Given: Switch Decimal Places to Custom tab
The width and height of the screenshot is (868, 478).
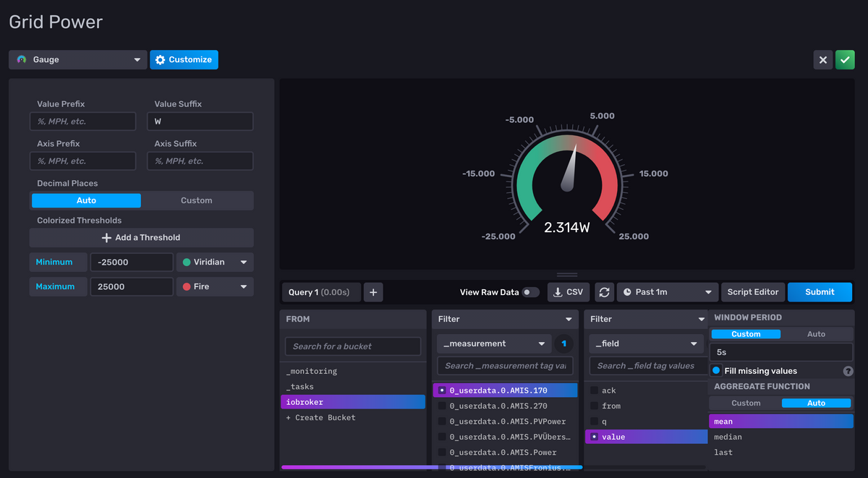Looking at the screenshot, I should pos(197,200).
